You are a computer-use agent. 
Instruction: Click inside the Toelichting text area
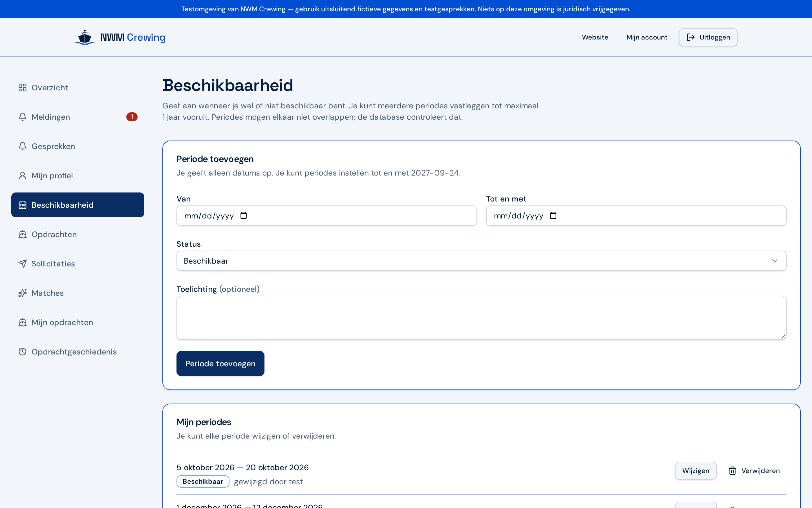click(x=481, y=317)
